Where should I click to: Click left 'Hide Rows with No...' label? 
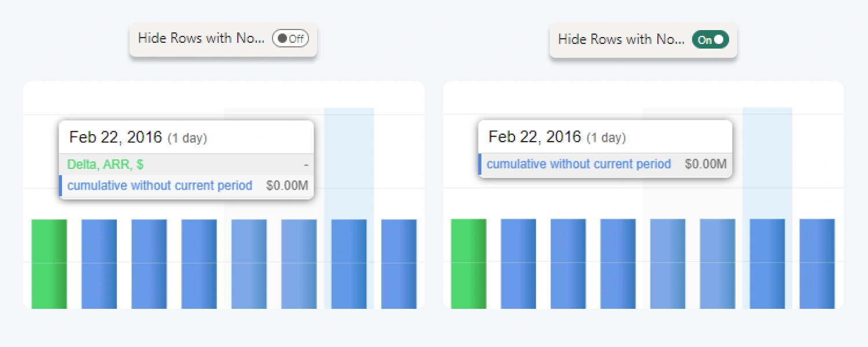pyautogui.click(x=201, y=38)
